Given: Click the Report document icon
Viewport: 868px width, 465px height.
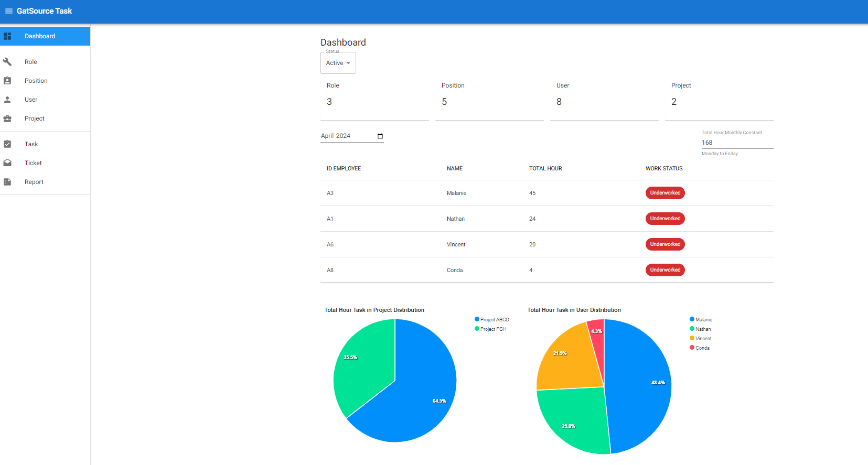Looking at the screenshot, I should pos(7,182).
